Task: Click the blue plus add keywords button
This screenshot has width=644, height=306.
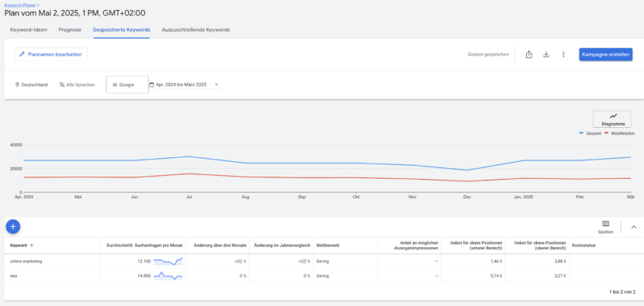Action: [x=12, y=226]
